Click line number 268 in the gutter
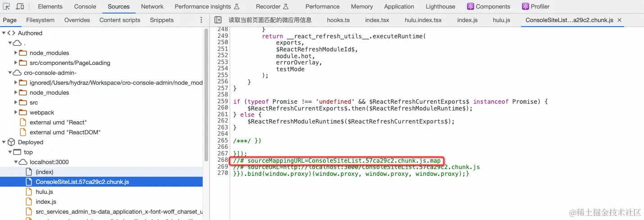The height and width of the screenshot is (220, 644). tap(223, 160)
